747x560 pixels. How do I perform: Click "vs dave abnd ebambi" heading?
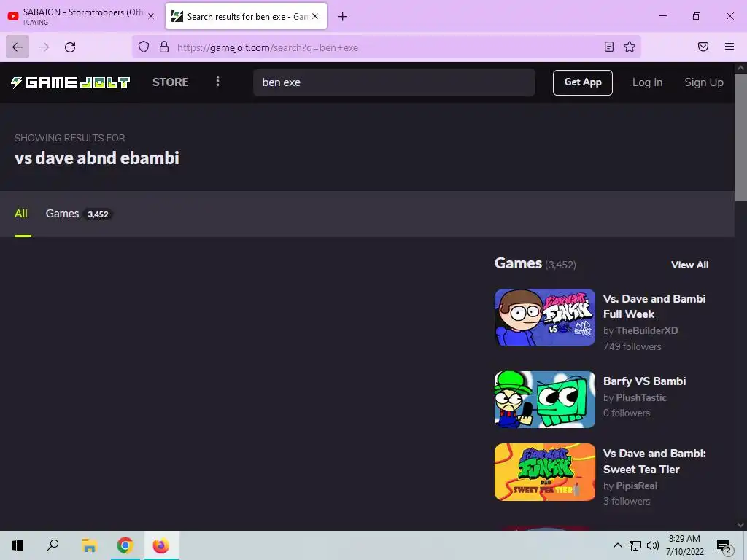[97, 157]
